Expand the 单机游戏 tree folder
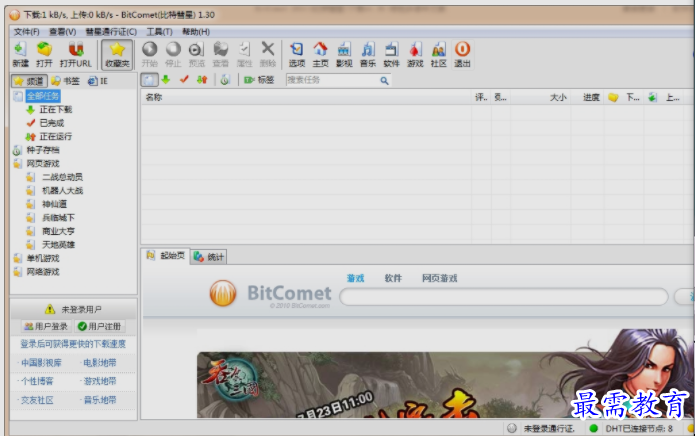Viewport: 695px width, 436px height. [x=43, y=258]
